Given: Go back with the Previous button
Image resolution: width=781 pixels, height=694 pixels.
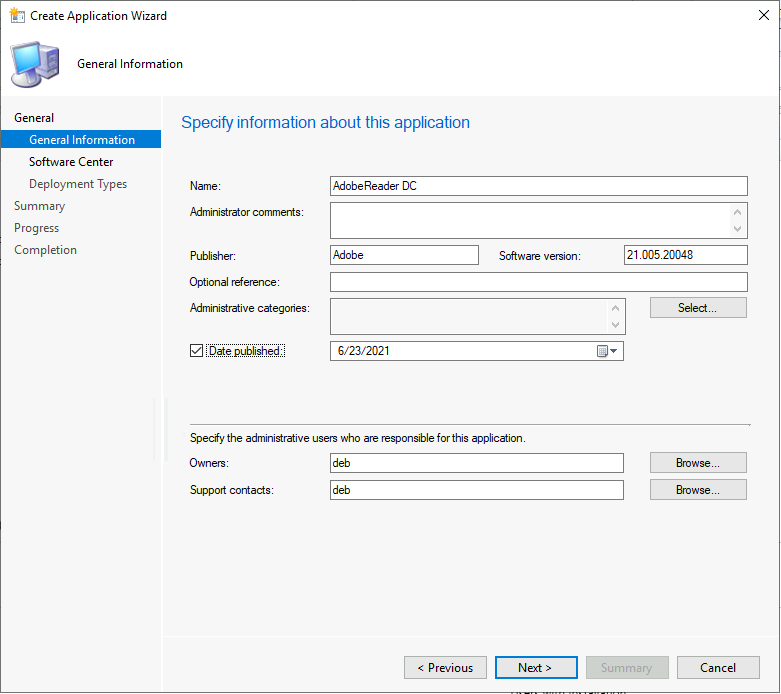Looking at the screenshot, I should pos(445,668).
